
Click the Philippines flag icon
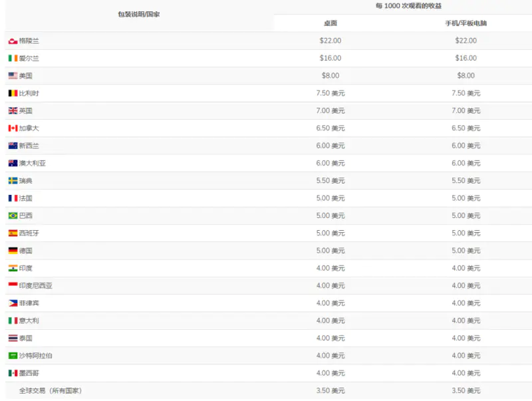pos(13,303)
